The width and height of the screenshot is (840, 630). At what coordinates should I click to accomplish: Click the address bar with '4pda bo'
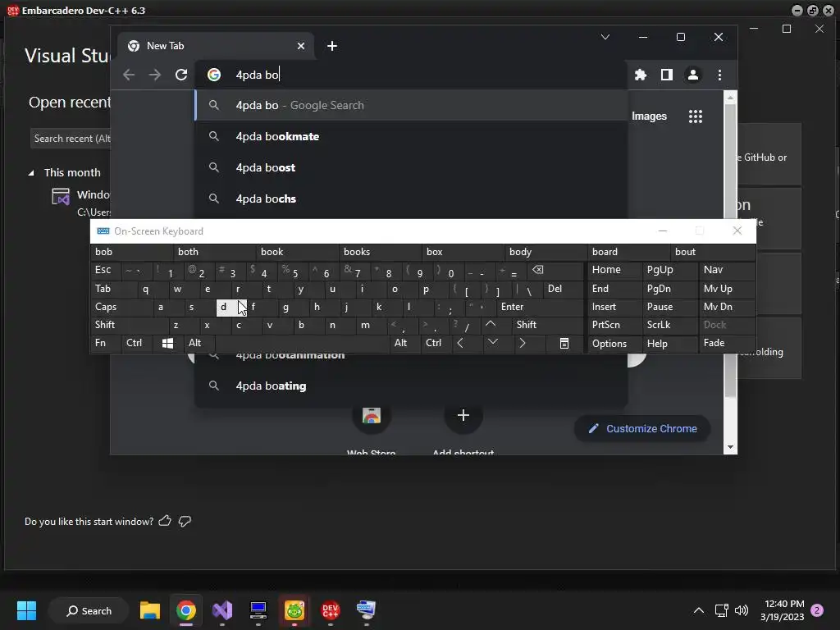410,75
